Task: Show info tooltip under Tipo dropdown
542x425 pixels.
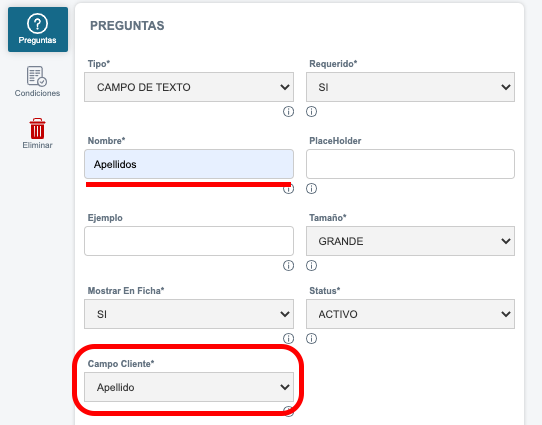Action: (288, 112)
